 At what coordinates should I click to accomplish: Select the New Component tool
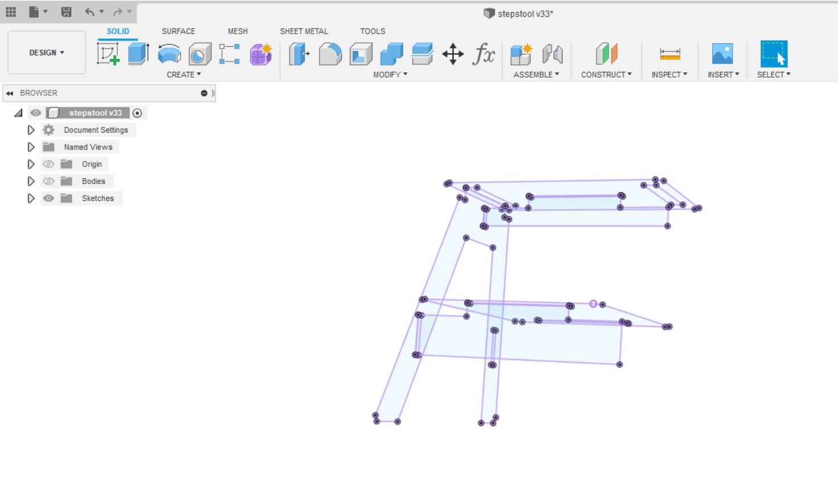click(x=521, y=54)
